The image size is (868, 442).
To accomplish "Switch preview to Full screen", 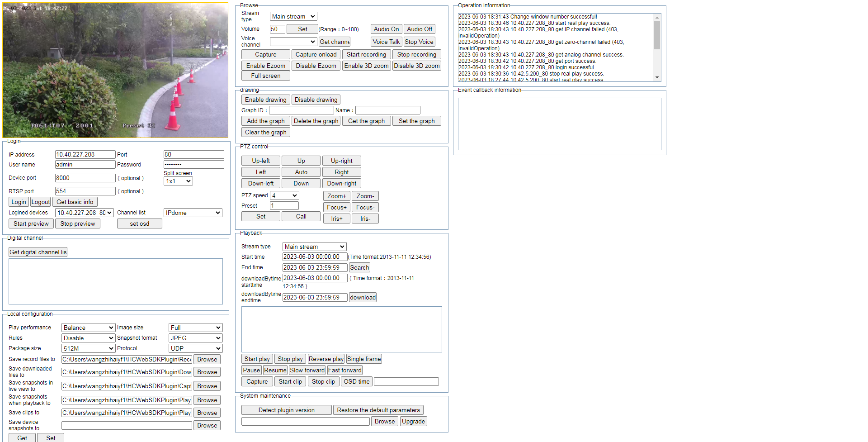I will [x=266, y=76].
